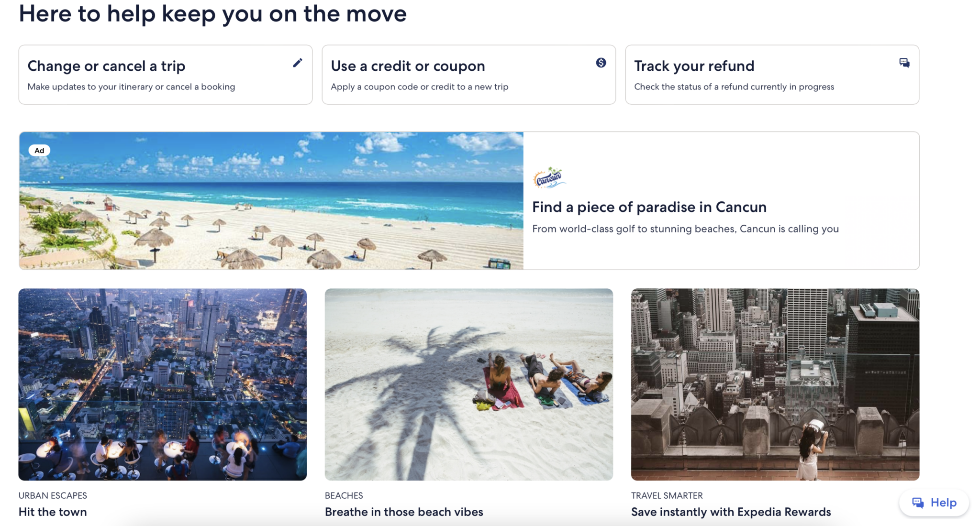Open the Track your refund card
Screen dimensions: 980x526
point(771,75)
